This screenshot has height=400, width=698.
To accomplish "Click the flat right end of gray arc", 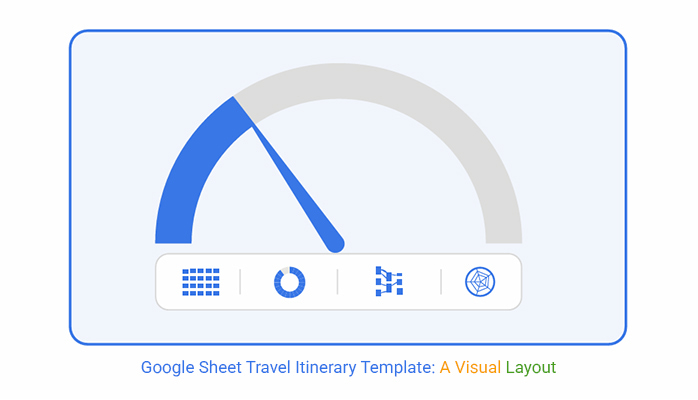I will (x=504, y=242).
